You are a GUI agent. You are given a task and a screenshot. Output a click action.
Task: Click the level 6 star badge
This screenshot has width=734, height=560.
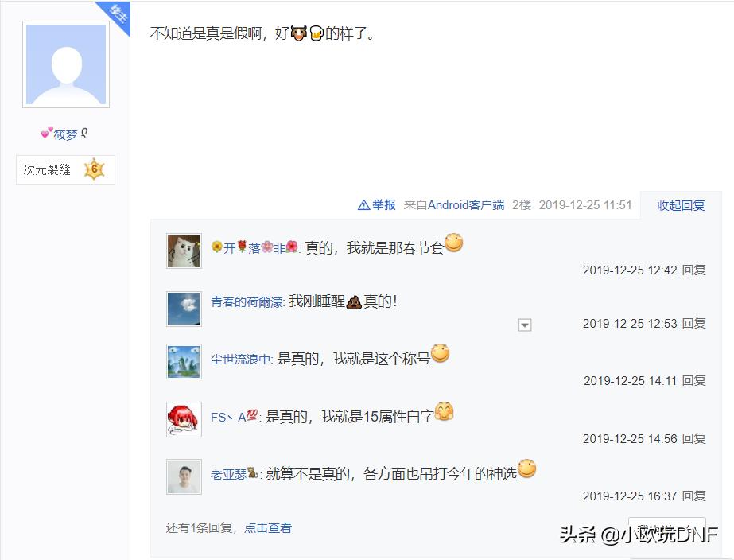tap(94, 169)
